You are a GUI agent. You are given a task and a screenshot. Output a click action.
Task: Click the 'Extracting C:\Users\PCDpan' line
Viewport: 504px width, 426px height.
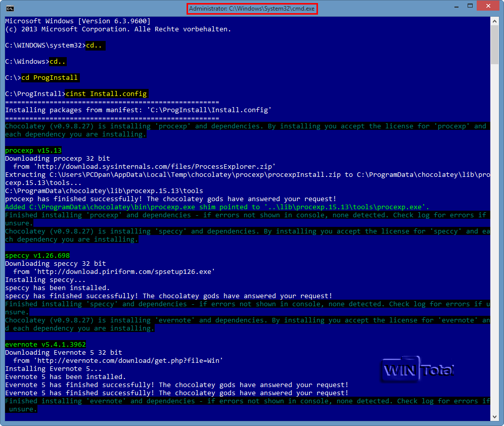coord(248,178)
